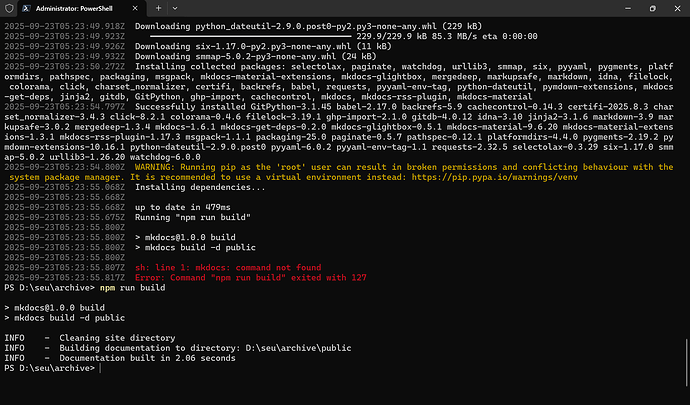This screenshot has height=405, width=690.
Task: Click the blinking cursor at the final prompt
Action: point(100,368)
